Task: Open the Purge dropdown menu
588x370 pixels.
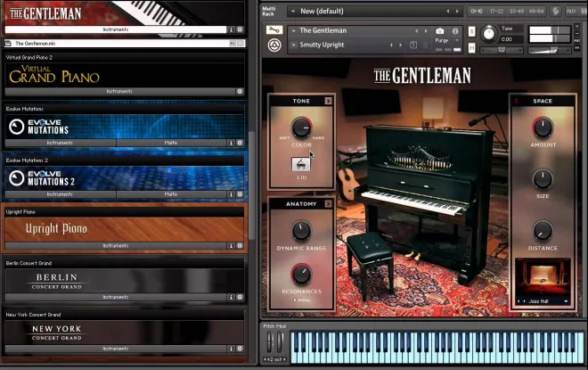Action: point(458,40)
